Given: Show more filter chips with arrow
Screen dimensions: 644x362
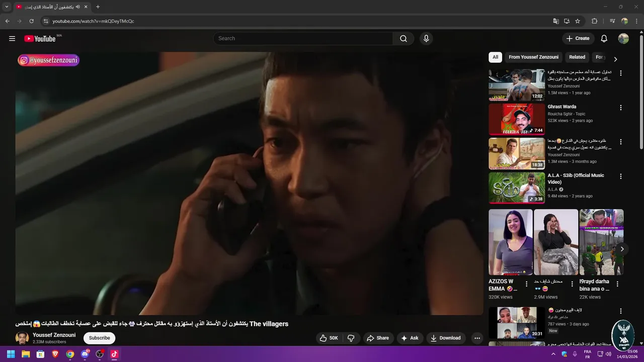Looking at the screenshot, I should (615, 59).
